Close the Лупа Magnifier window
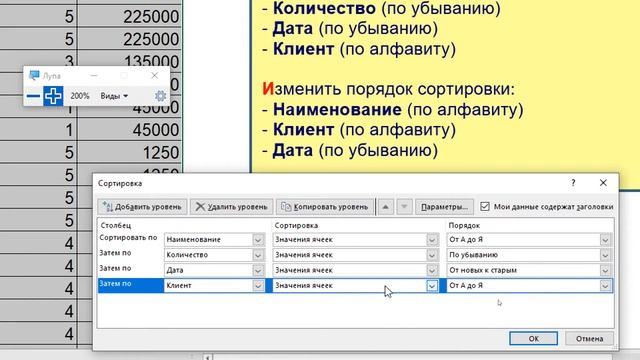This screenshot has width=640, height=360. (x=154, y=76)
